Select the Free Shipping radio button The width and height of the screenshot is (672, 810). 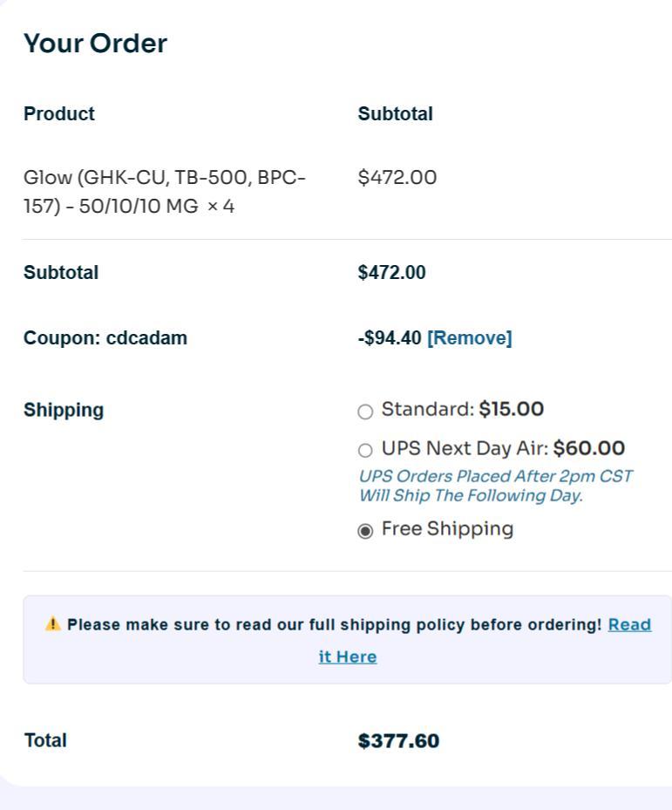pyautogui.click(x=365, y=531)
